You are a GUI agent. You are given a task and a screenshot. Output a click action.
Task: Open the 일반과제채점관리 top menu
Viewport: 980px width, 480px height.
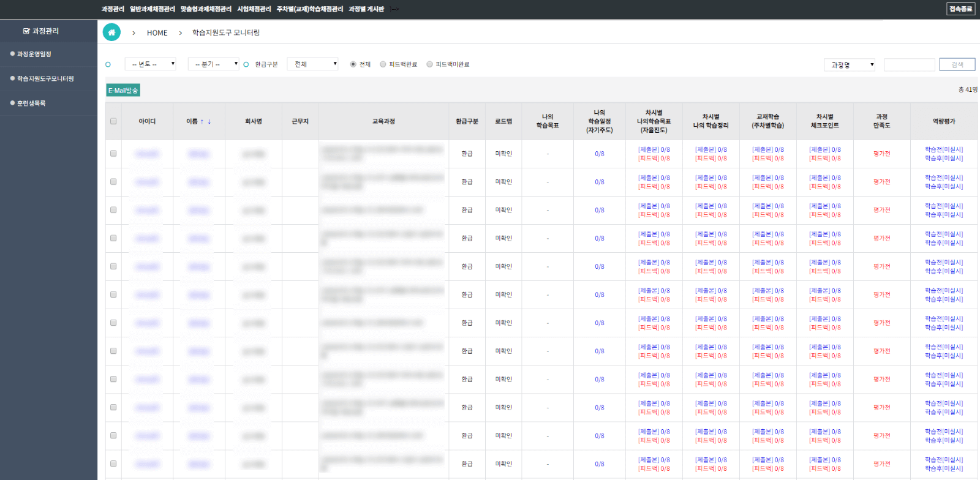pos(153,9)
